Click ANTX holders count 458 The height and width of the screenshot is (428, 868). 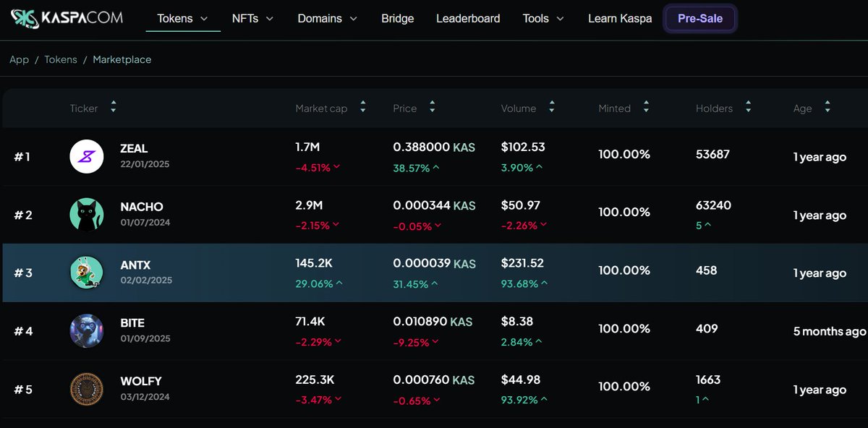[706, 270]
